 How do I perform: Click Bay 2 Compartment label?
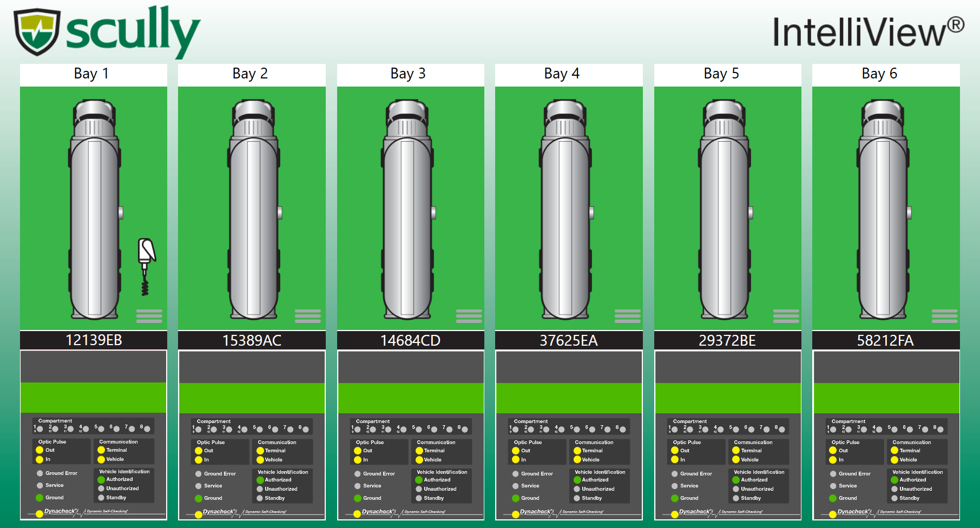pyautogui.click(x=214, y=421)
